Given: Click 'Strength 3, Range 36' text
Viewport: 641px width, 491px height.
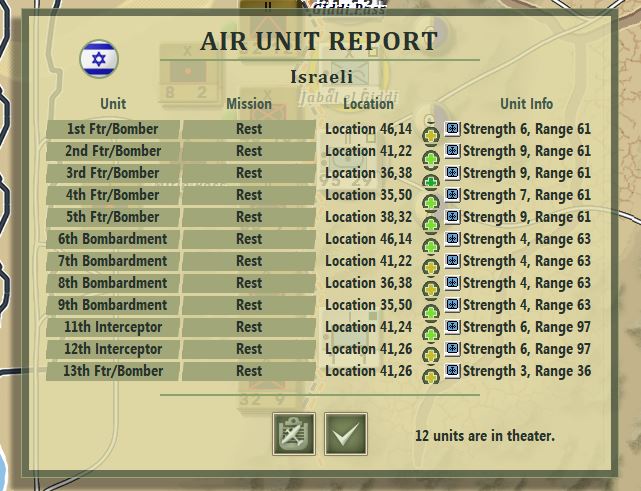Looking at the screenshot, I should pyautogui.click(x=527, y=371).
